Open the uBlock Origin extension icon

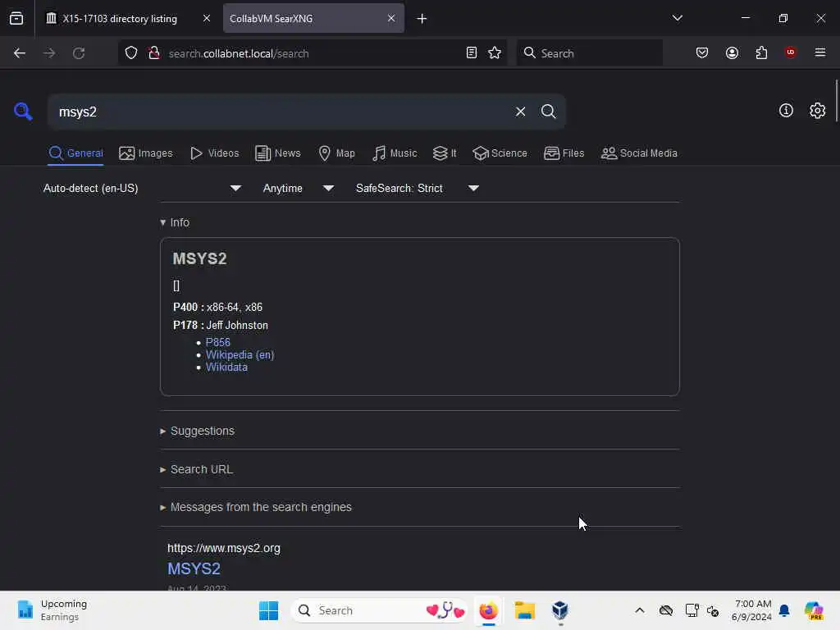click(791, 52)
